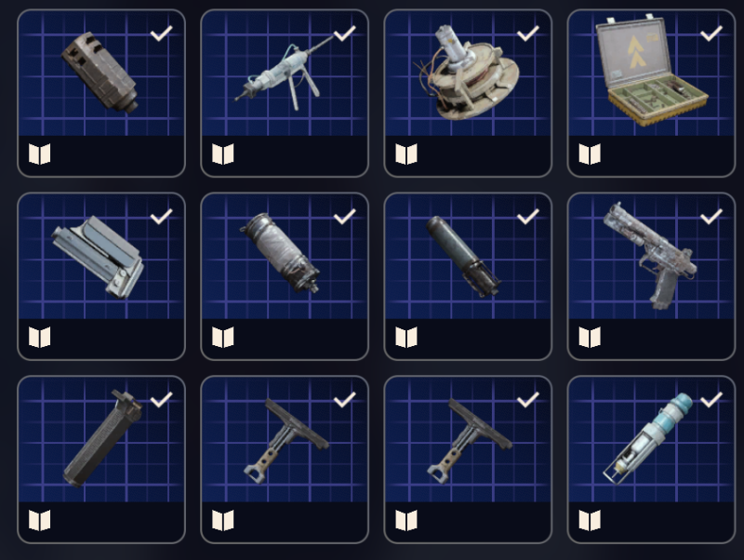Open book icon under the muzzle brake blueprint
Viewport: 744px width, 560px height.
pyautogui.click(x=39, y=154)
